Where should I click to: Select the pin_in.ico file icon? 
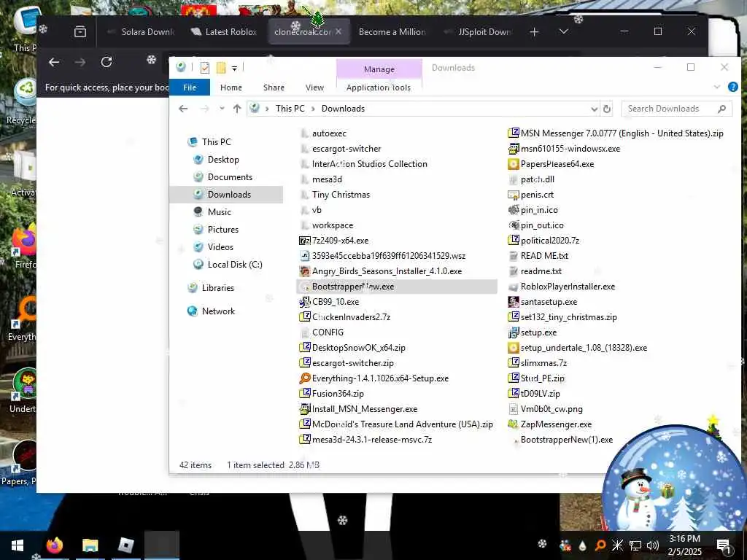pos(513,209)
